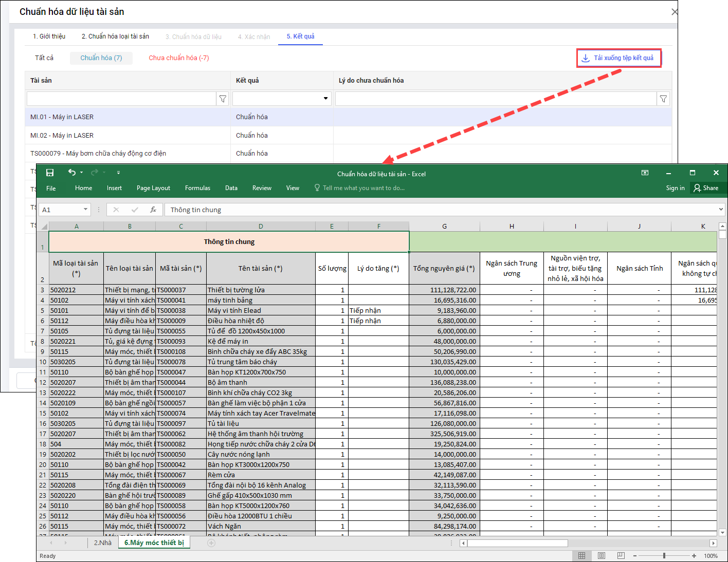The height and width of the screenshot is (562, 728).
Task: Select the Chuẩn hóa (7) filter
Action: tap(101, 58)
